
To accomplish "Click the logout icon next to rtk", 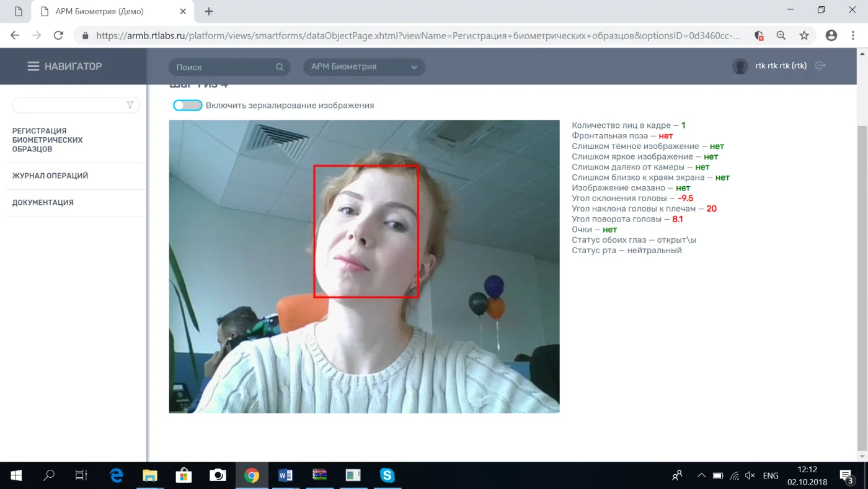I will point(820,66).
